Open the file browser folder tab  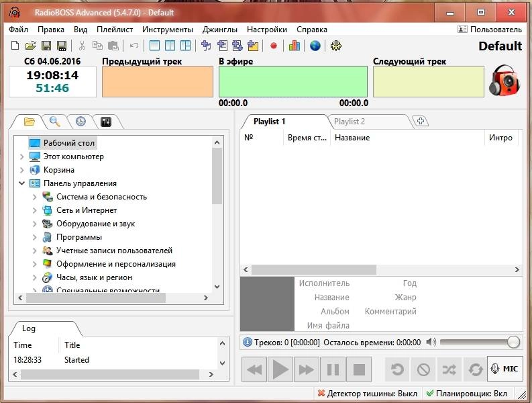click(29, 122)
